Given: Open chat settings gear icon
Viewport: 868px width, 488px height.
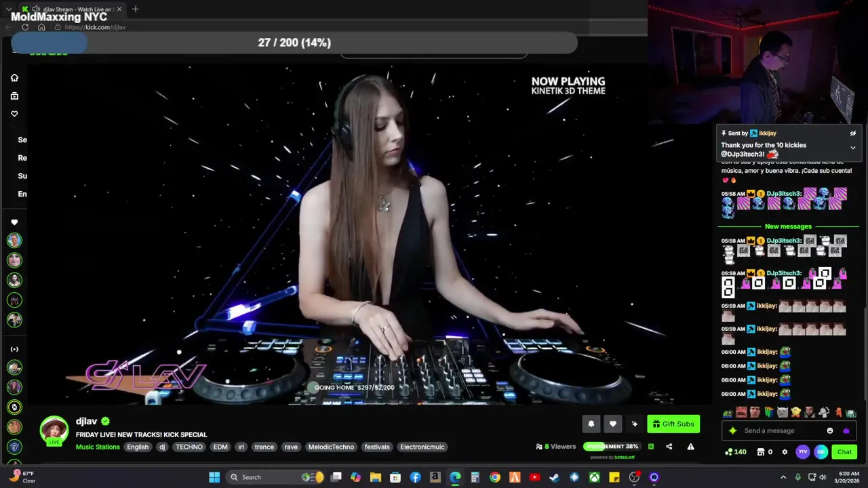Looking at the screenshot, I should 785,452.
